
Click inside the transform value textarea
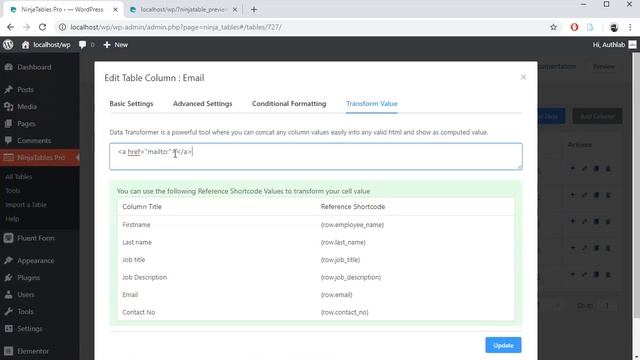click(x=316, y=156)
